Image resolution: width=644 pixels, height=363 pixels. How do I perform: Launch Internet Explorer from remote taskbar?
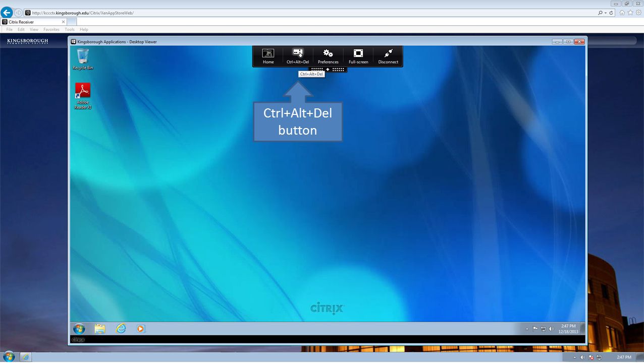(121, 329)
